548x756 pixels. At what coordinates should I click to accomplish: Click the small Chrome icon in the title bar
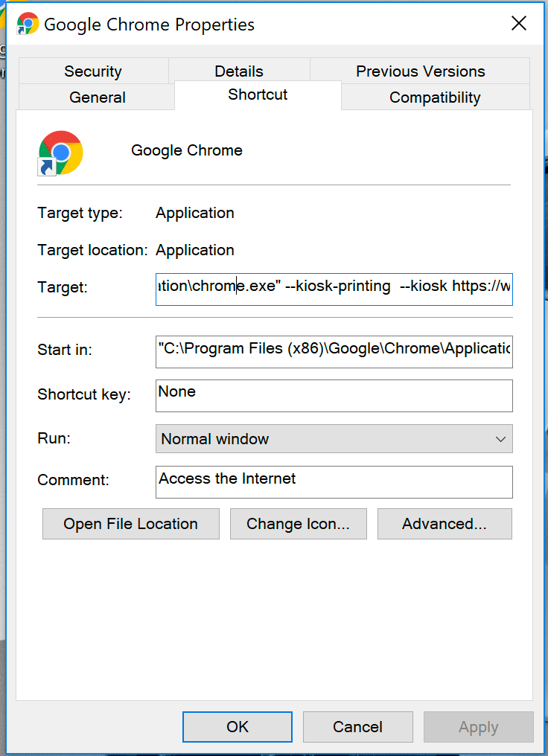[28, 24]
